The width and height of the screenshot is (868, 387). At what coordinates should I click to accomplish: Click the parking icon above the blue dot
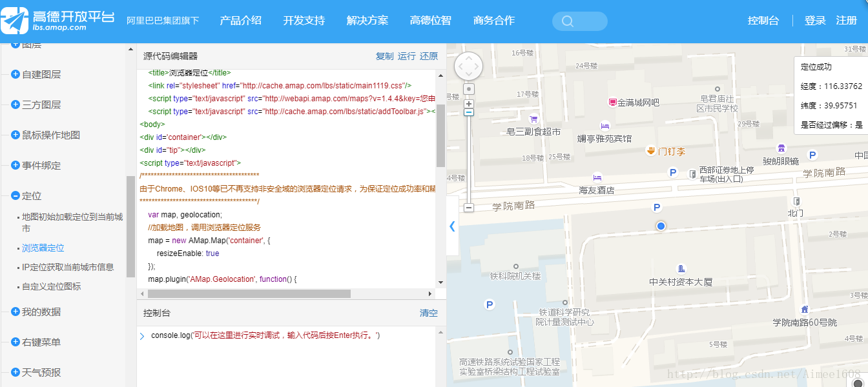pos(657,208)
